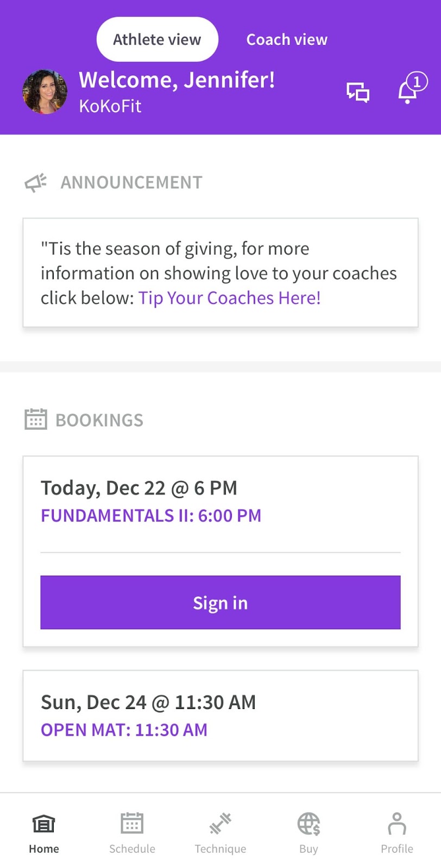The width and height of the screenshot is (441, 868).
Task: Open the Technique dumbbell icon
Action: (220, 824)
